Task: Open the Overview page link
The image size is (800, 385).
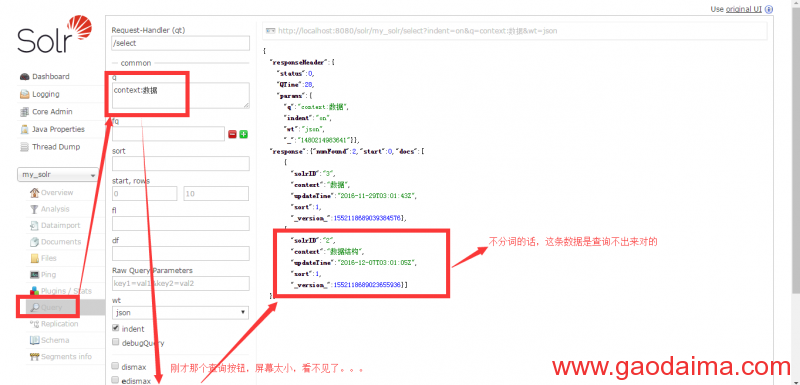Action: [57, 193]
